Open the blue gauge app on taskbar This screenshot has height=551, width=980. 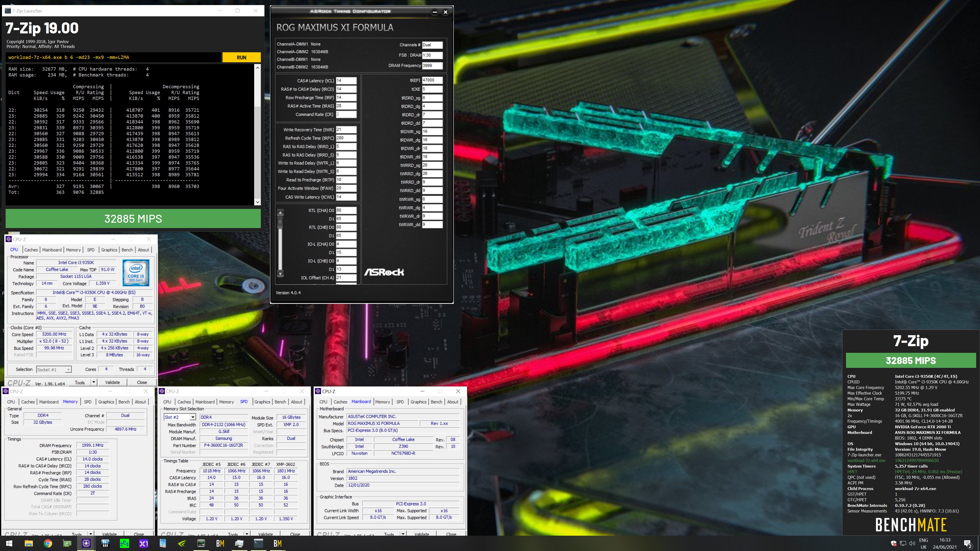pyautogui.click(x=163, y=543)
